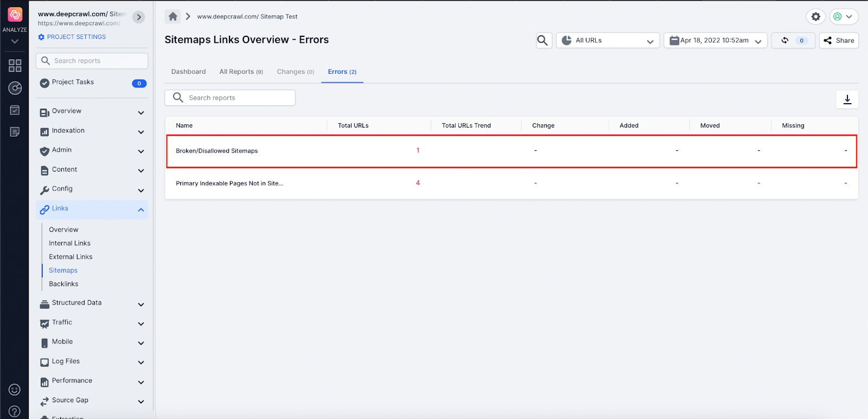Image resolution: width=868 pixels, height=419 pixels.
Task: Open the settings gear icon
Action: (x=815, y=17)
